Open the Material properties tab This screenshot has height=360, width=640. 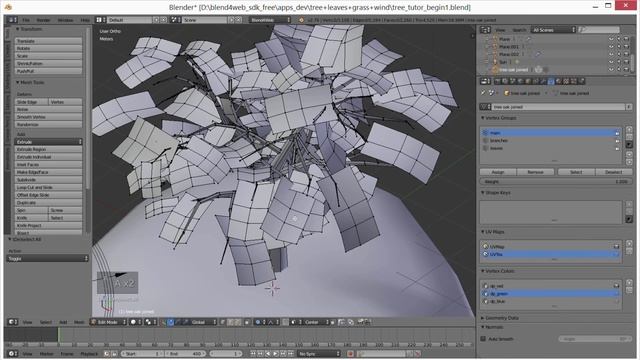(x=558, y=82)
